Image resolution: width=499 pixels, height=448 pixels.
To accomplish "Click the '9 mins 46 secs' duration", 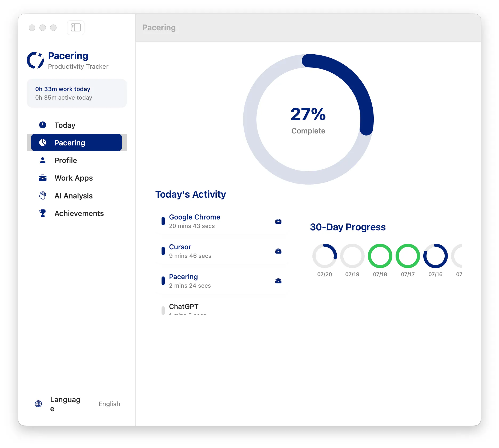I will click(x=190, y=256).
